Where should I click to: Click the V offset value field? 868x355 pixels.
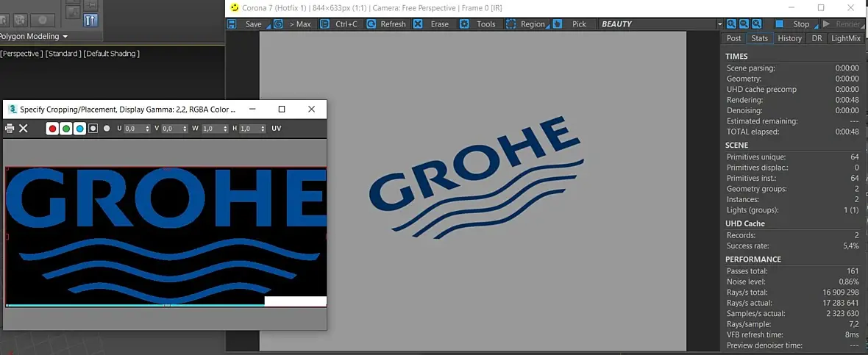point(171,129)
